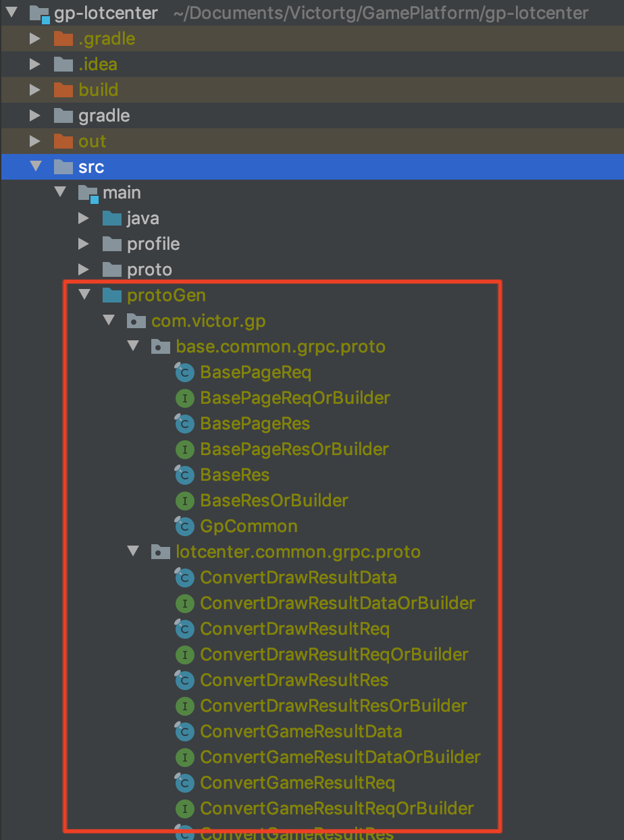
Task: Expand the proto folder arrow
Action: click(x=84, y=270)
